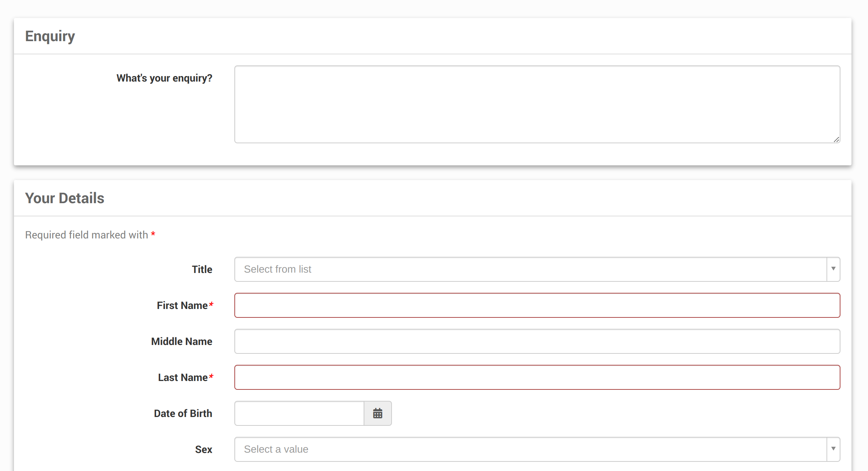Click the Sex field label

tap(204, 449)
